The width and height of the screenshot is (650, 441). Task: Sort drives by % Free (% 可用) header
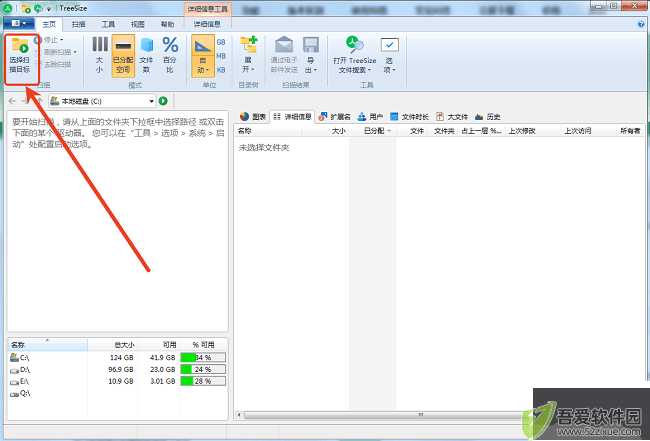click(203, 344)
